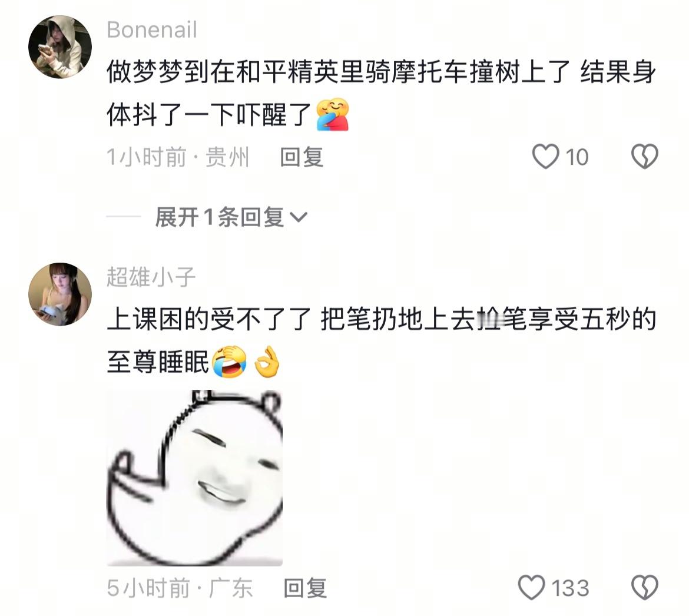Open the 超雄小子 username link
The height and width of the screenshot is (616, 689).
pyautogui.click(x=151, y=277)
